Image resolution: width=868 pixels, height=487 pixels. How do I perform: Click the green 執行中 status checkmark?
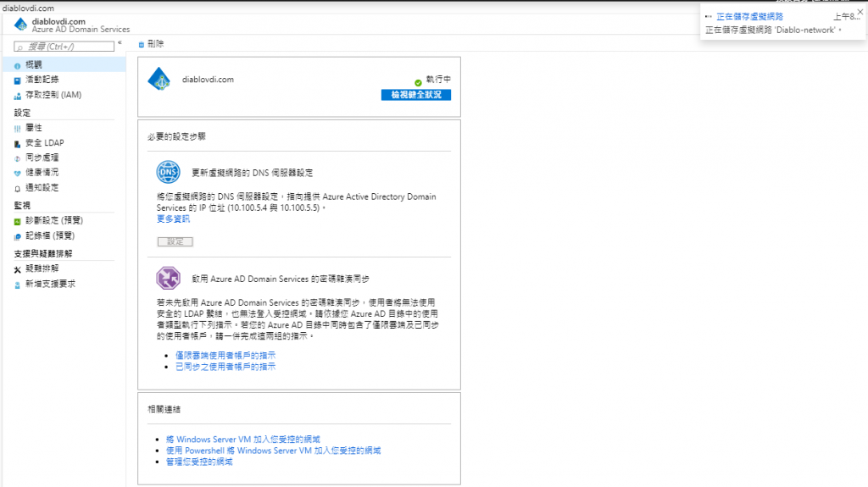(x=418, y=82)
